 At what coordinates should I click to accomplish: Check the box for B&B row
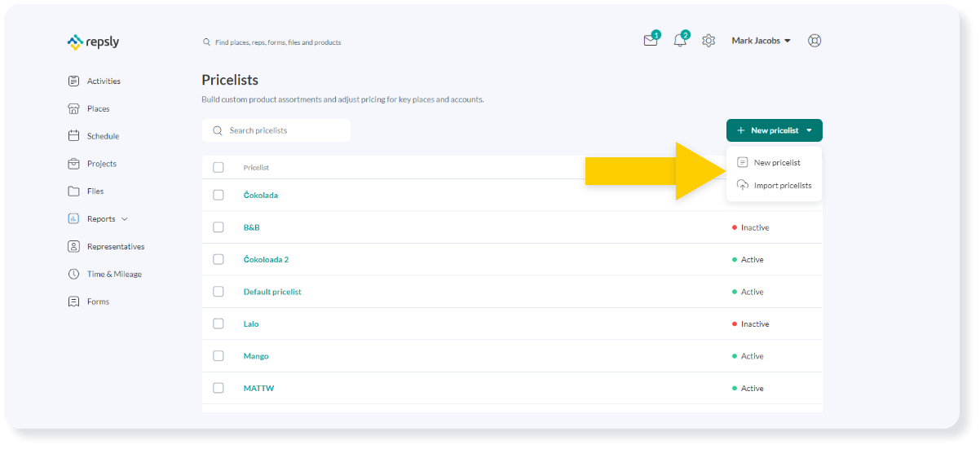tap(219, 227)
